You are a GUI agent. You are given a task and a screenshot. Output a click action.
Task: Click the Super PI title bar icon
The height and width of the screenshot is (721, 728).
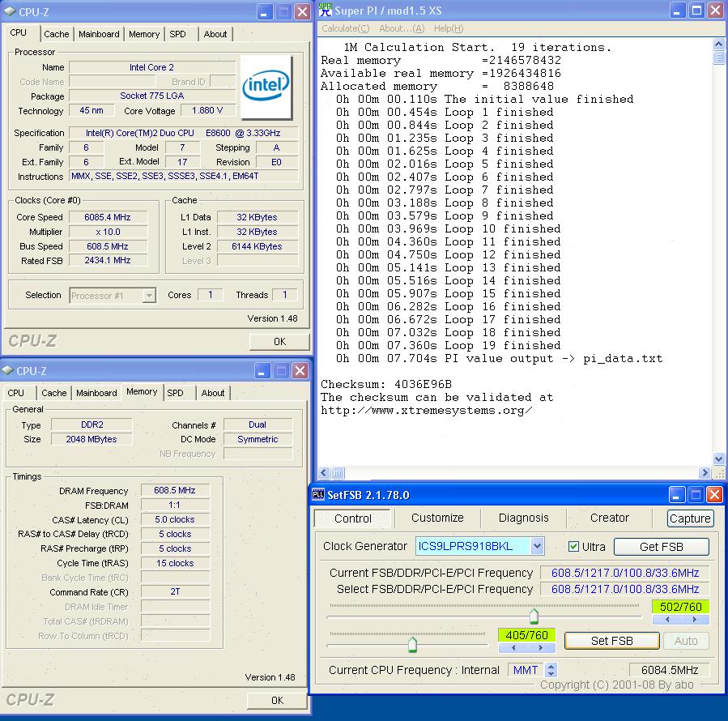[x=326, y=10]
